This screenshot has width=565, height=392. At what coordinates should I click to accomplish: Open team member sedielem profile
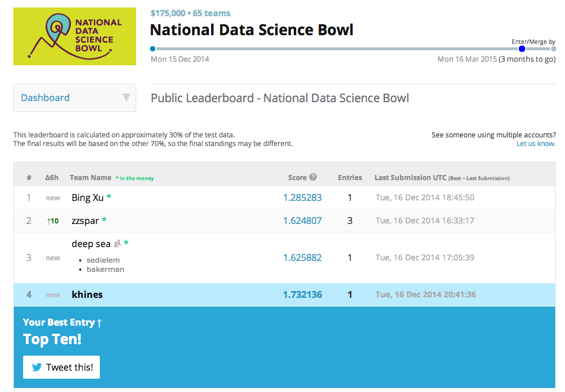click(x=103, y=260)
